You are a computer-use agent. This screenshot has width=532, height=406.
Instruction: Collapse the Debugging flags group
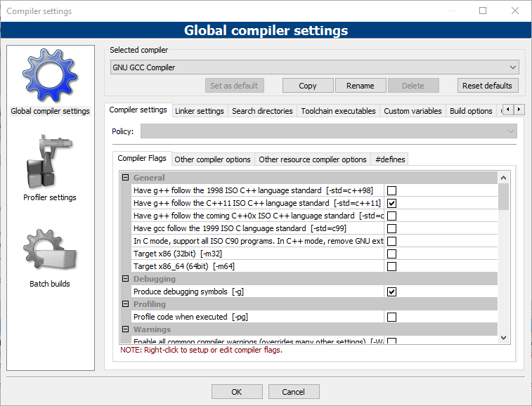(x=126, y=278)
